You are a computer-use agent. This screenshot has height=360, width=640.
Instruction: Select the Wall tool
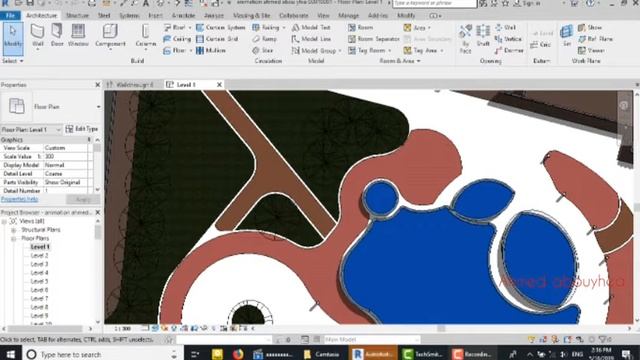tap(38, 36)
